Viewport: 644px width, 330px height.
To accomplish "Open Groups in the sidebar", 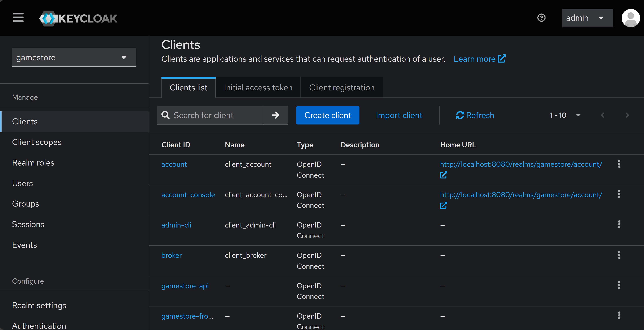I will tap(75, 204).
